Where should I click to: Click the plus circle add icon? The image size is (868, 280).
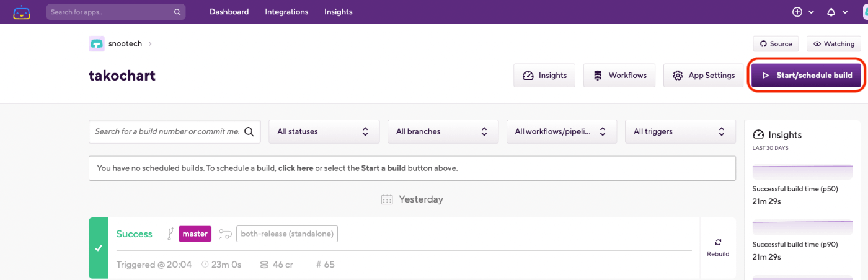tap(797, 12)
